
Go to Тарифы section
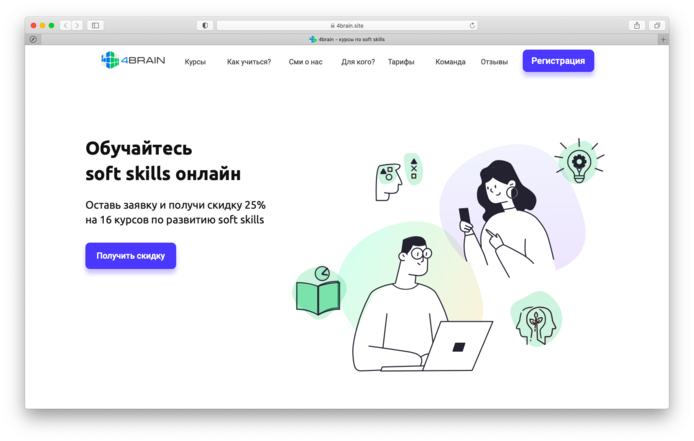click(401, 62)
